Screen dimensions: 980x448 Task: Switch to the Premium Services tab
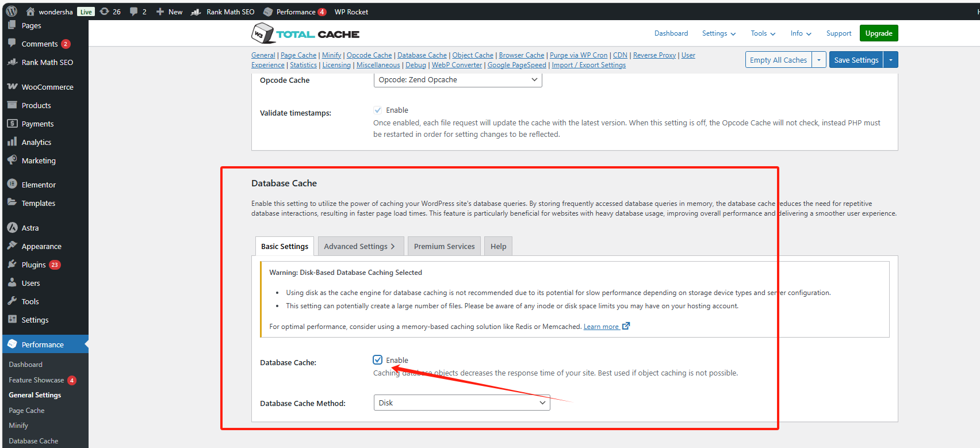[445, 246]
